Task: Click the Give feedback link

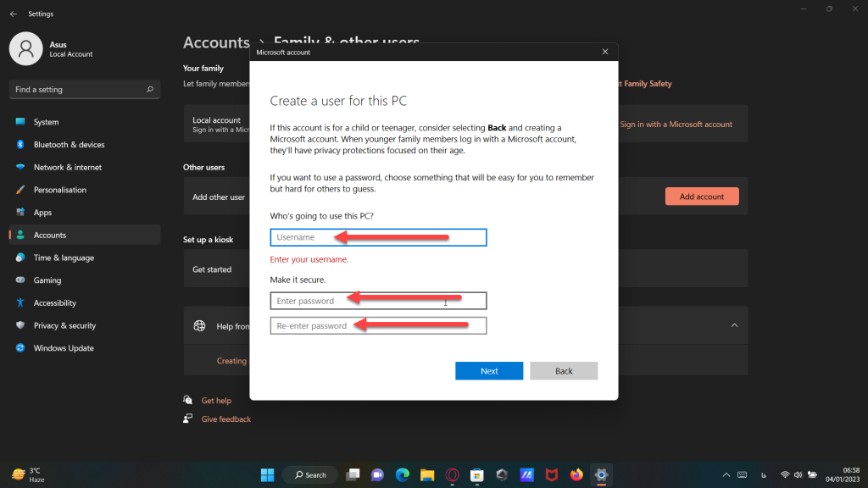Action: pos(225,419)
